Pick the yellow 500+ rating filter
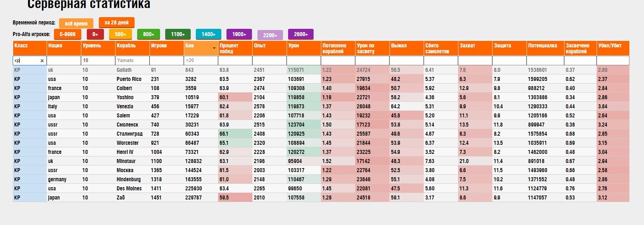The width and height of the screenshot is (644, 225). (120, 34)
